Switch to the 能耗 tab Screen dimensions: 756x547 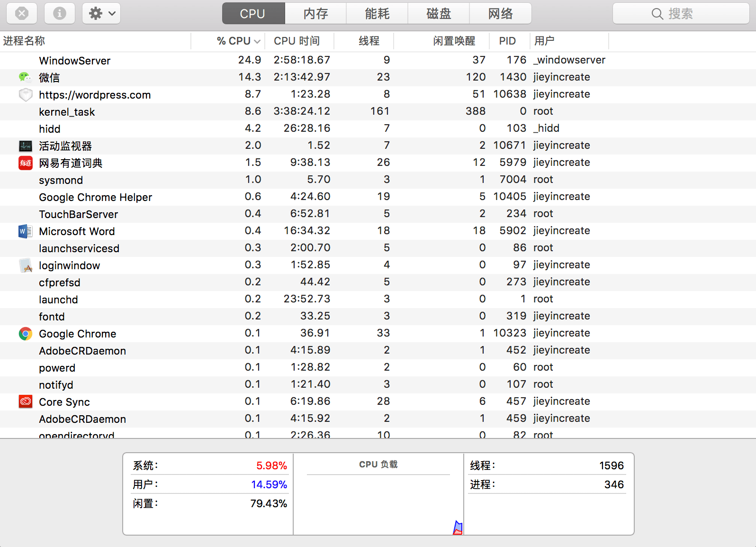point(378,13)
